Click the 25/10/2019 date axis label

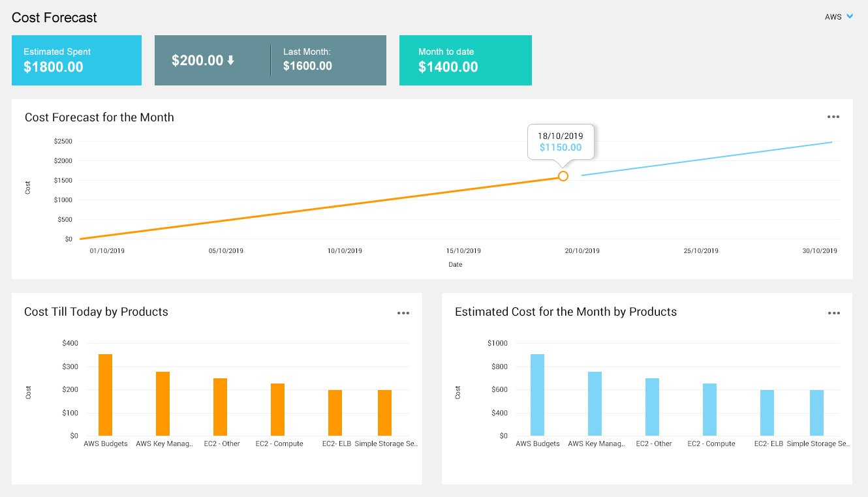pyautogui.click(x=701, y=250)
